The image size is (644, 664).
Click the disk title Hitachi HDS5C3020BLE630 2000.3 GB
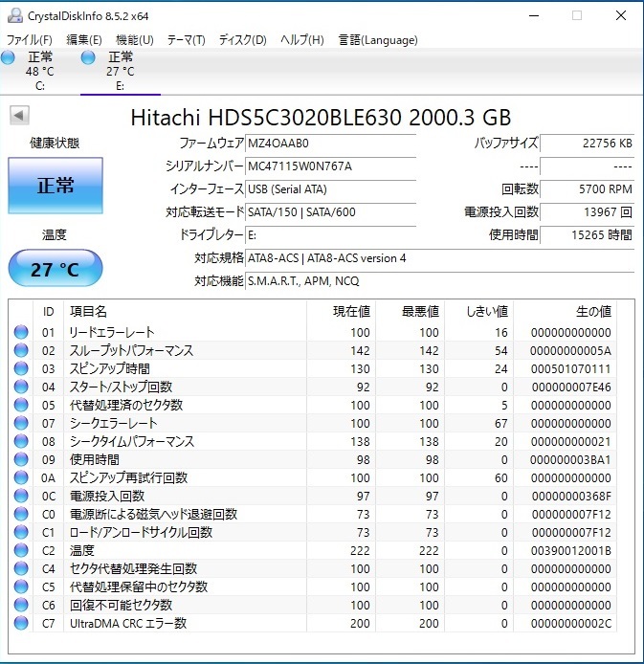tap(321, 118)
